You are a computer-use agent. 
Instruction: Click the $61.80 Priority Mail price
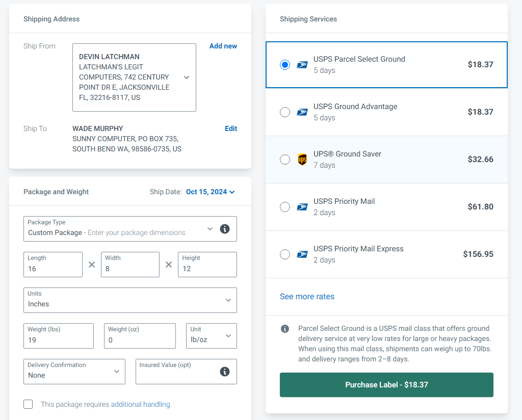pyautogui.click(x=480, y=206)
